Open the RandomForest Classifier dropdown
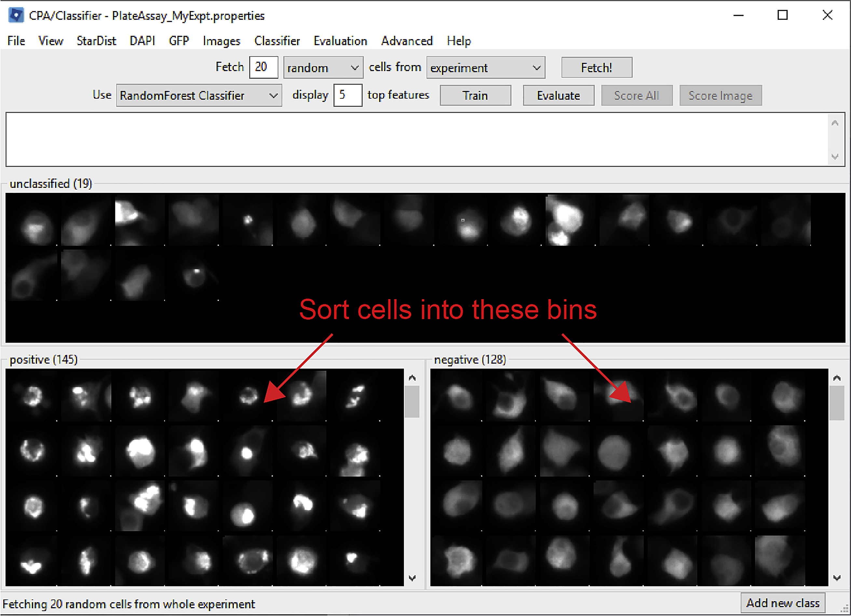Image resolution: width=851 pixels, height=616 pixels. pyautogui.click(x=199, y=95)
